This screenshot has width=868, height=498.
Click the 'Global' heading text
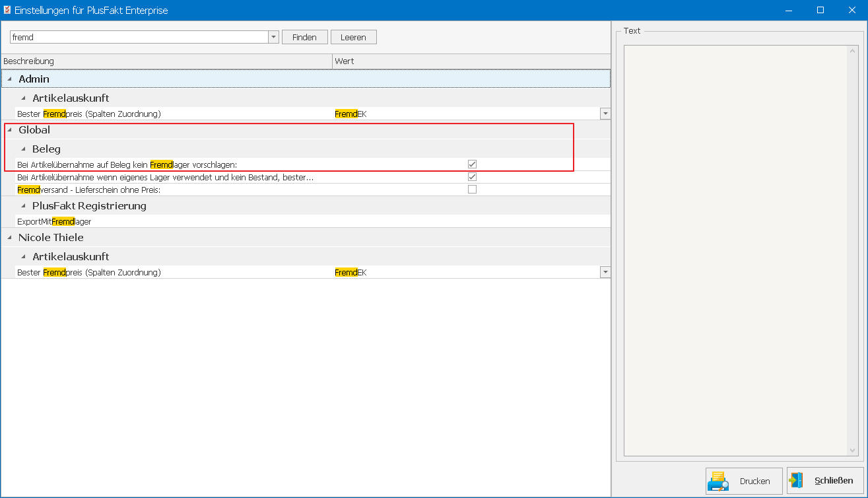pyautogui.click(x=34, y=130)
